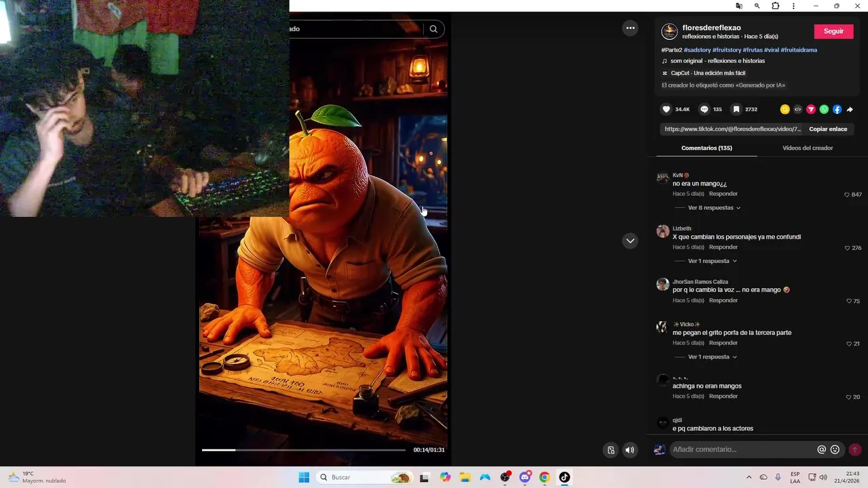
Task: Open the #viral hashtag
Action: [x=772, y=49]
